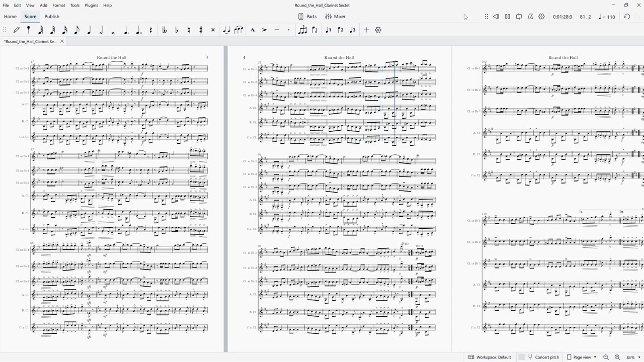Pause playback
The height and width of the screenshot is (362, 644).
click(507, 17)
